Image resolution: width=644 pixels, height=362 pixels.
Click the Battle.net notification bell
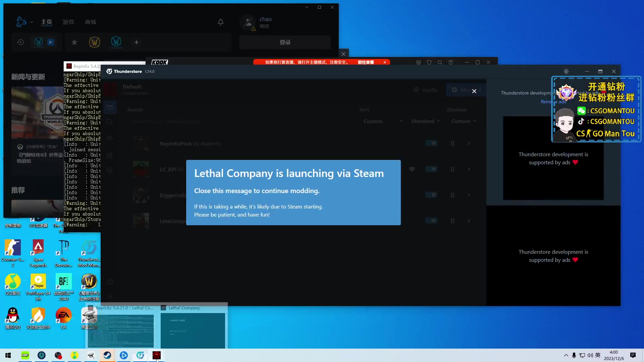(x=220, y=22)
